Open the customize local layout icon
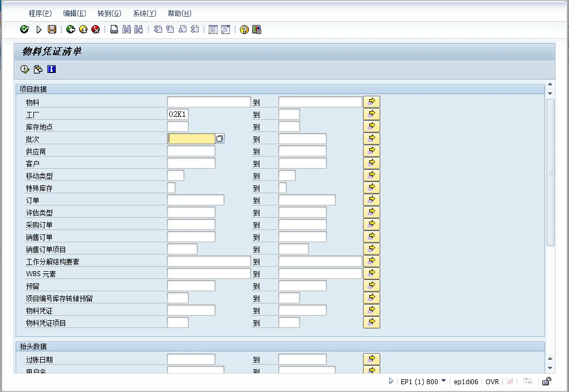The height and width of the screenshot is (392, 569). pyautogui.click(x=257, y=30)
